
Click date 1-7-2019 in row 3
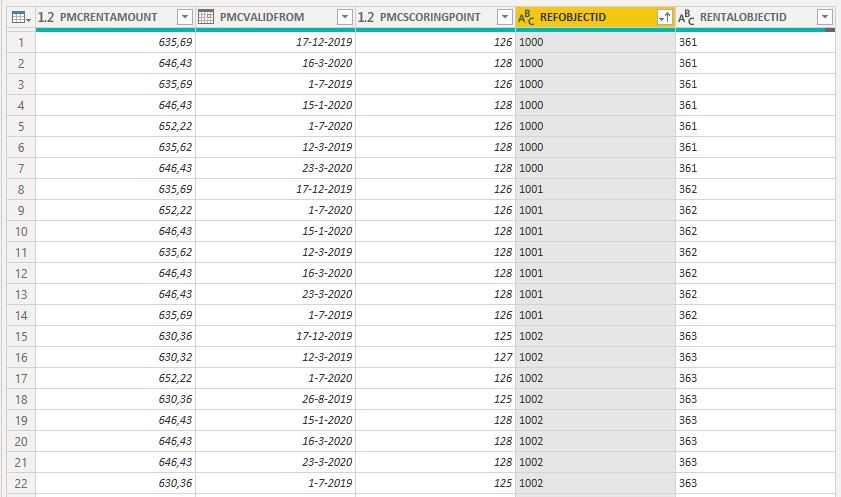click(x=330, y=84)
